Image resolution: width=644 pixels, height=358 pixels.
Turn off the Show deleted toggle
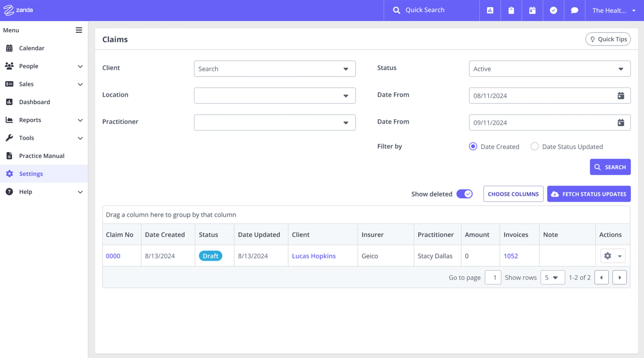point(464,194)
